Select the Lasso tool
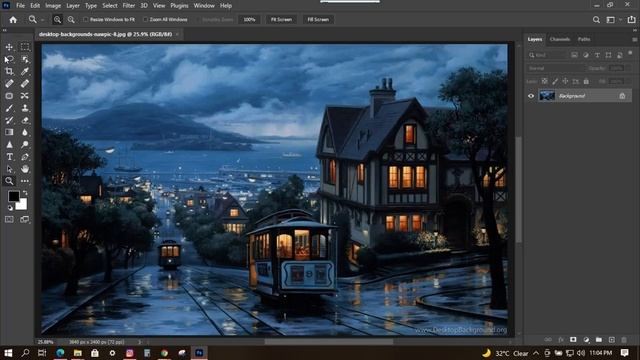Viewport: 640px width, 360px height. [9, 59]
